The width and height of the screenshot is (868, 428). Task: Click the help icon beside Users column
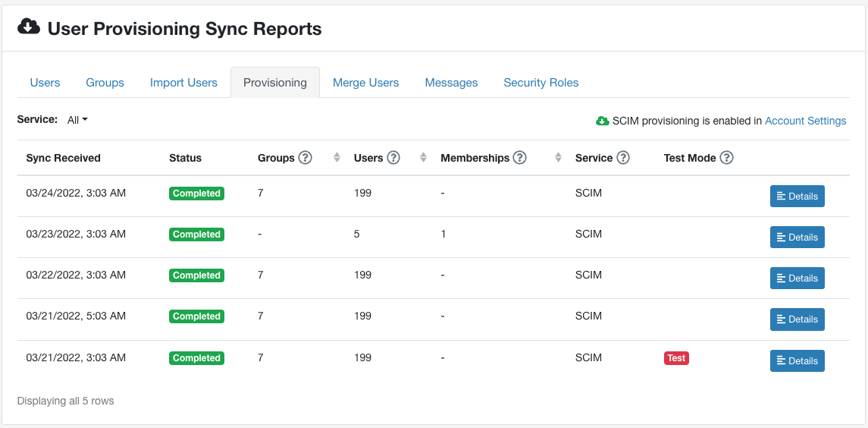(393, 158)
